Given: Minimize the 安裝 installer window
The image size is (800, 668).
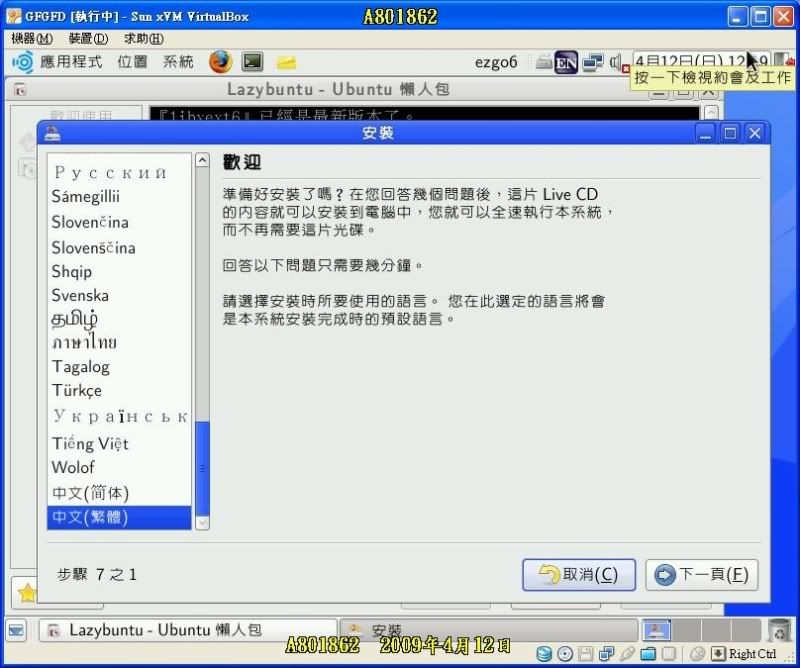Looking at the screenshot, I should point(706,134).
